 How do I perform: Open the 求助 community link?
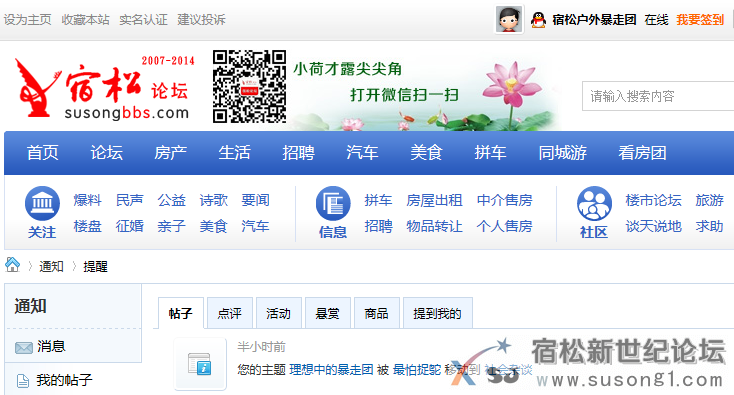click(x=710, y=227)
